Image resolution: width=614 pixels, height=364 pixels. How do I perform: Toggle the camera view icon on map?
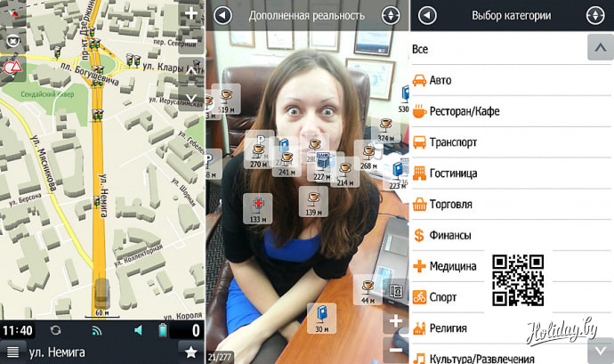click(x=13, y=40)
